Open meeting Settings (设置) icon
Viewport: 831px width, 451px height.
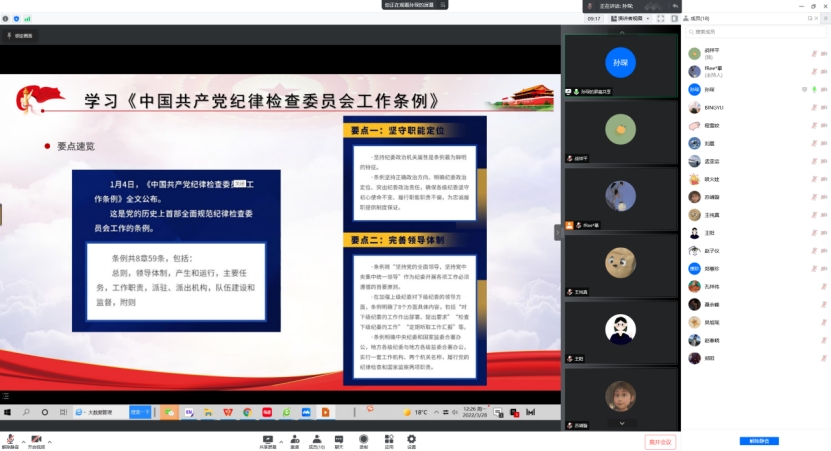(411, 439)
